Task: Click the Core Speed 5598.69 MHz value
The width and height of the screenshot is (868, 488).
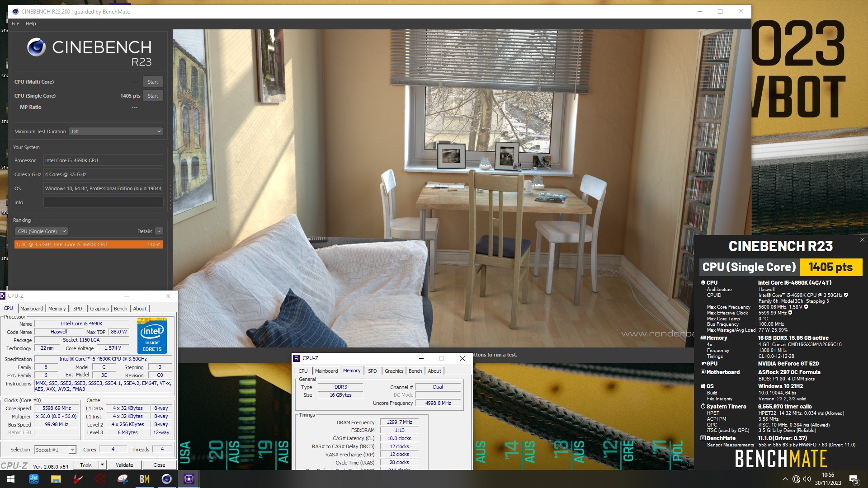Action: [57, 408]
